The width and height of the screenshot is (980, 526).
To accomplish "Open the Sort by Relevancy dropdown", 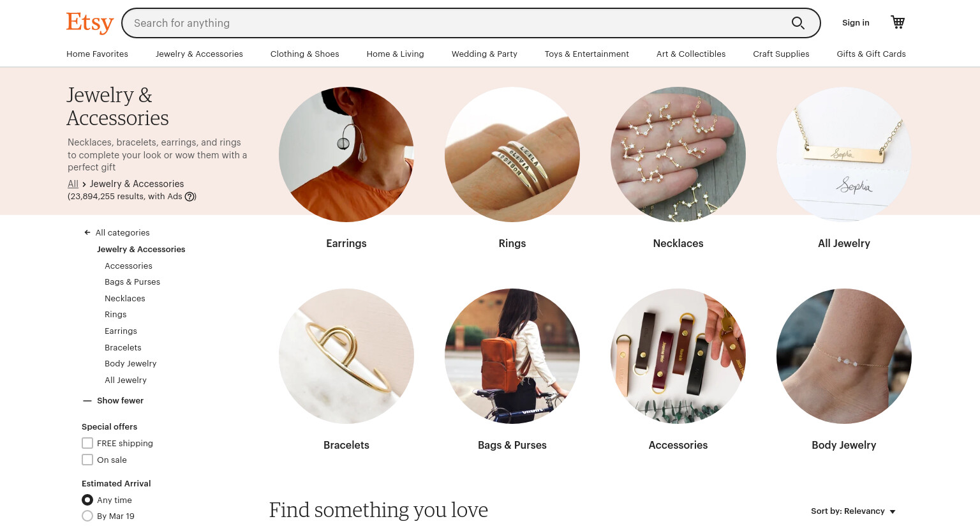I will click(x=853, y=511).
